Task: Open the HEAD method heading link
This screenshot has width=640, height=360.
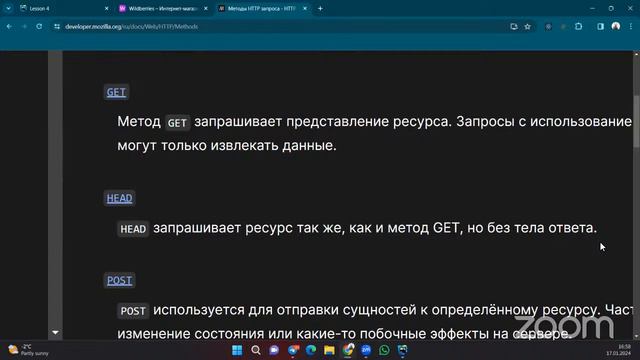Action: [x=119, y=198]
